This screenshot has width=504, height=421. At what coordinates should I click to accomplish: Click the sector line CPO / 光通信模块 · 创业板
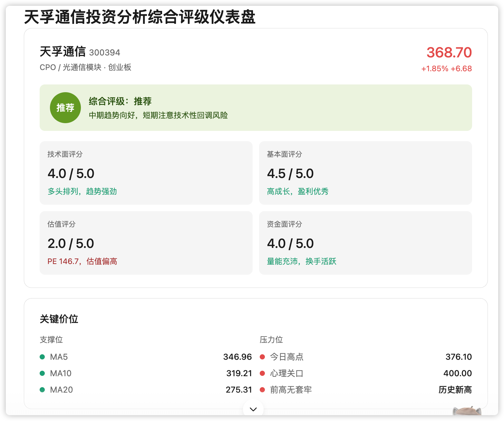(x=85, y=67)
